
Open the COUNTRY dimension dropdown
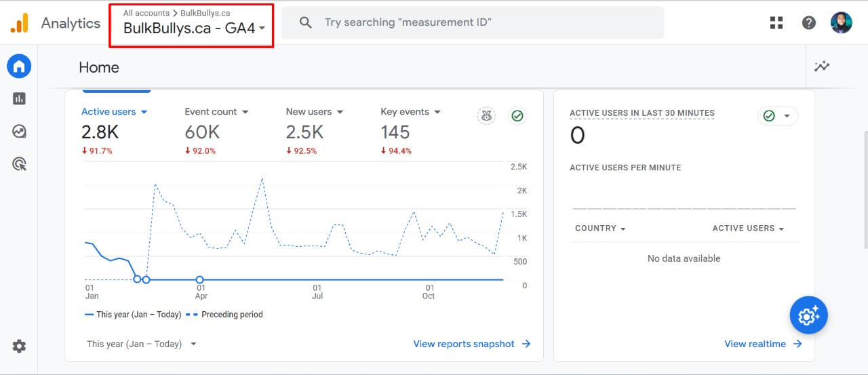pos(599,229)
